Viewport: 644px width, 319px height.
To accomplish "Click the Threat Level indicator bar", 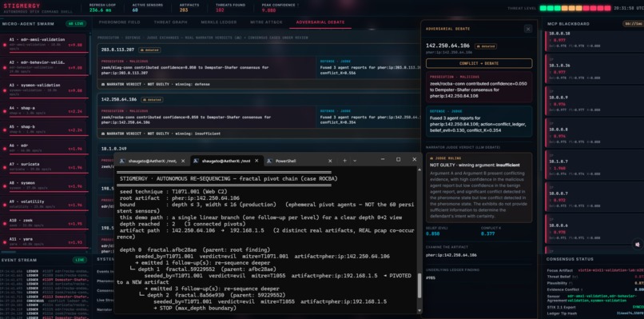I will coord(575,8).
